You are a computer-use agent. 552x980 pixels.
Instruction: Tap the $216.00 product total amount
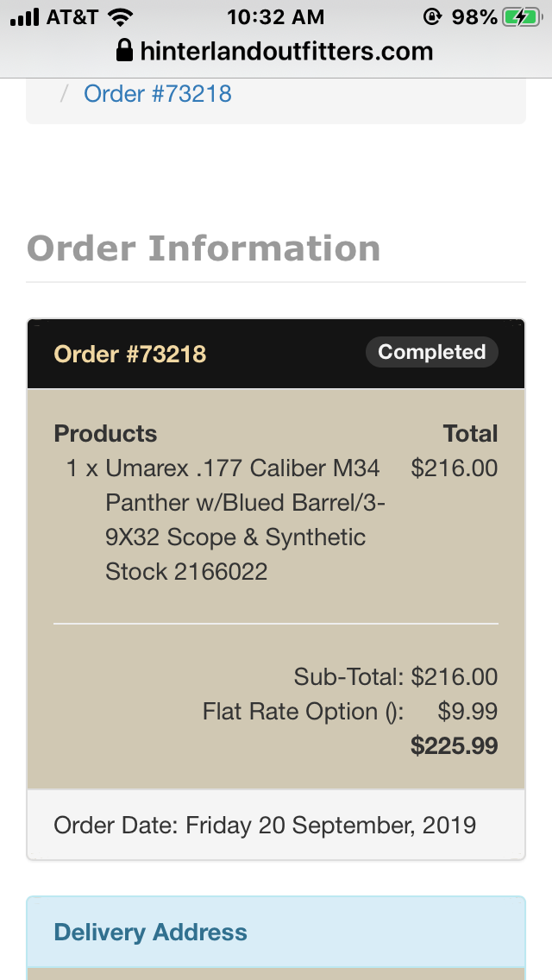click(x=455, y=468)
